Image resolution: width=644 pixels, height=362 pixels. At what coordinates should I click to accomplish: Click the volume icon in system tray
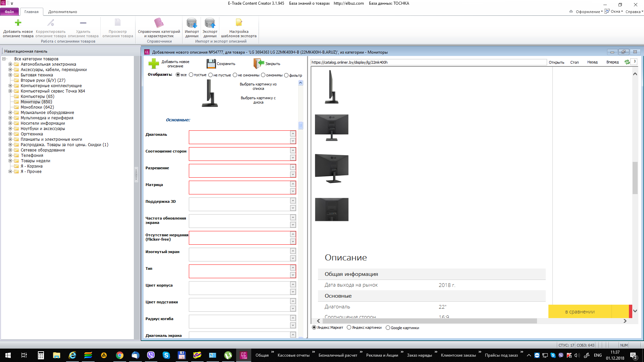click(577, 355)
